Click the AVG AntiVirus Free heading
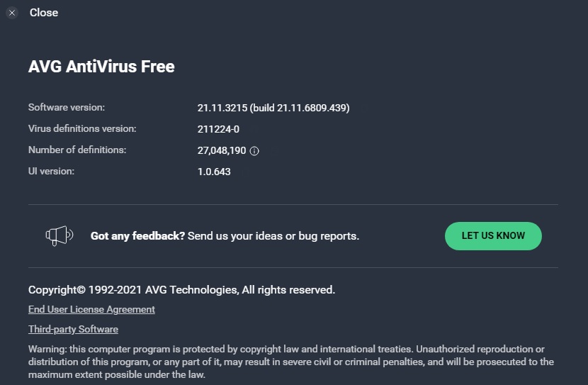 (101, 67)
